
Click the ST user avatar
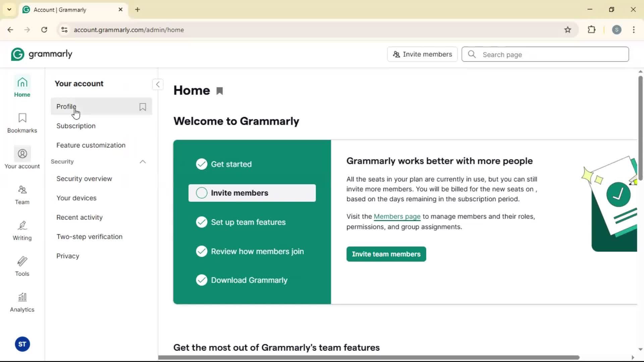coord(22,344)
